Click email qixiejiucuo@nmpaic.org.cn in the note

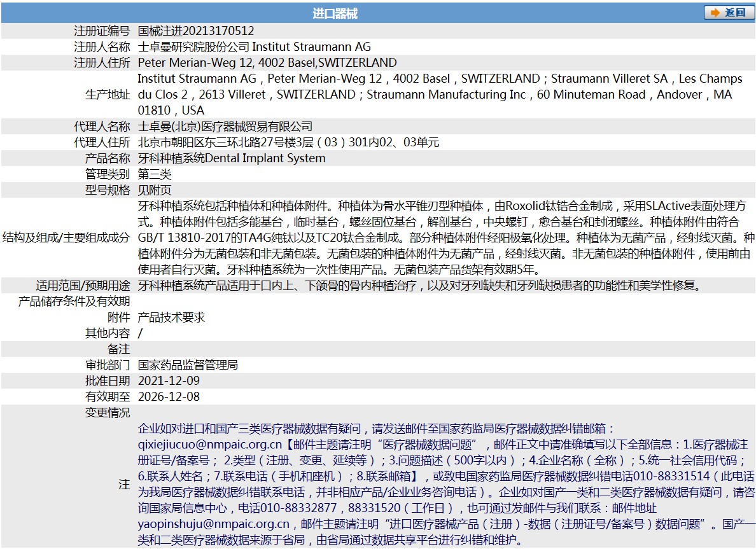point(210,445)
